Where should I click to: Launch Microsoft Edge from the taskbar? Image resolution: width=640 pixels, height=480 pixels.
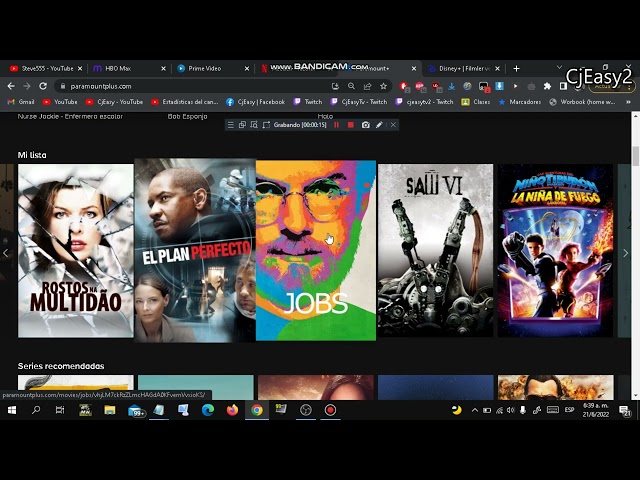click(208, 410)
